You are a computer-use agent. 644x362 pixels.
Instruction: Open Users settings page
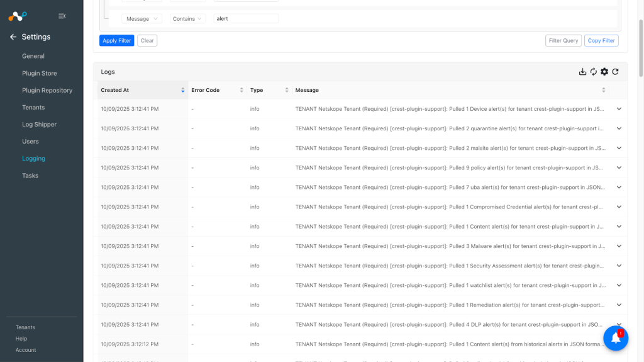click(x=30, y=141)
